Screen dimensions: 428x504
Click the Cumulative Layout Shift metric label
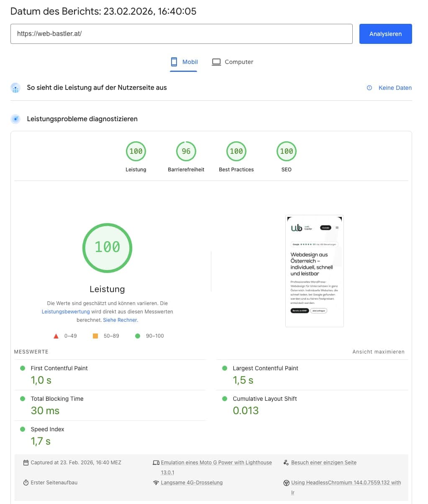(265, 399)
